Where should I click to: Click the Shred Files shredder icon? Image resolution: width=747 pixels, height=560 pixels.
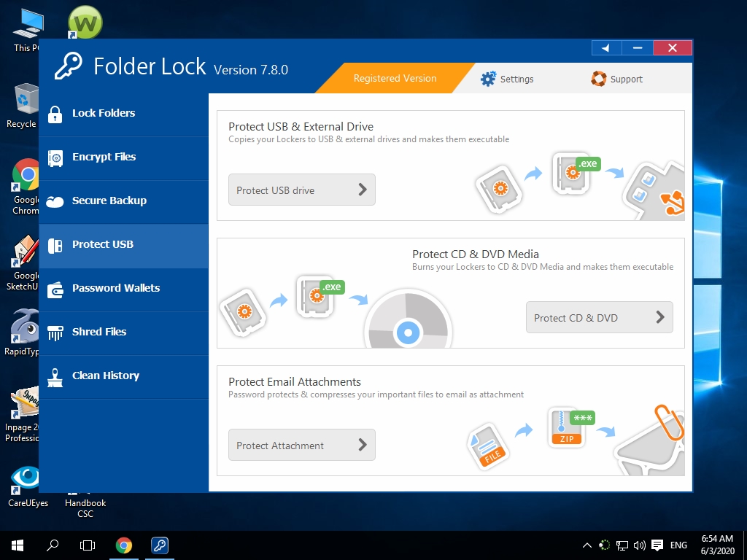click(x=55, y=332)
